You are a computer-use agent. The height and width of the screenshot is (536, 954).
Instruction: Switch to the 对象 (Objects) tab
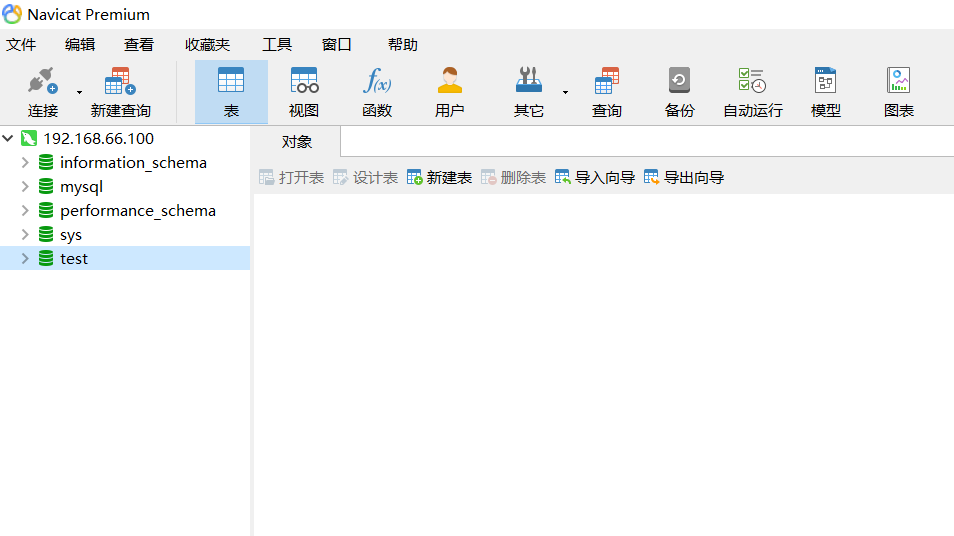(x=297, y=142)
